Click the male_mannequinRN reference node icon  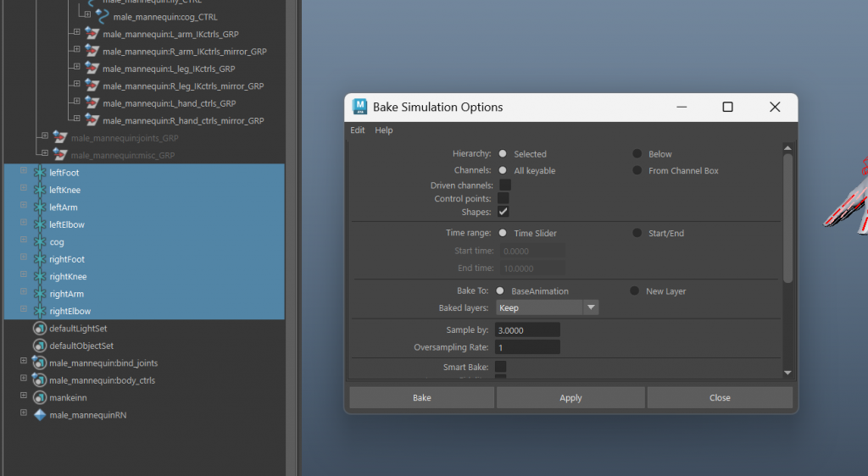(40, 415)
